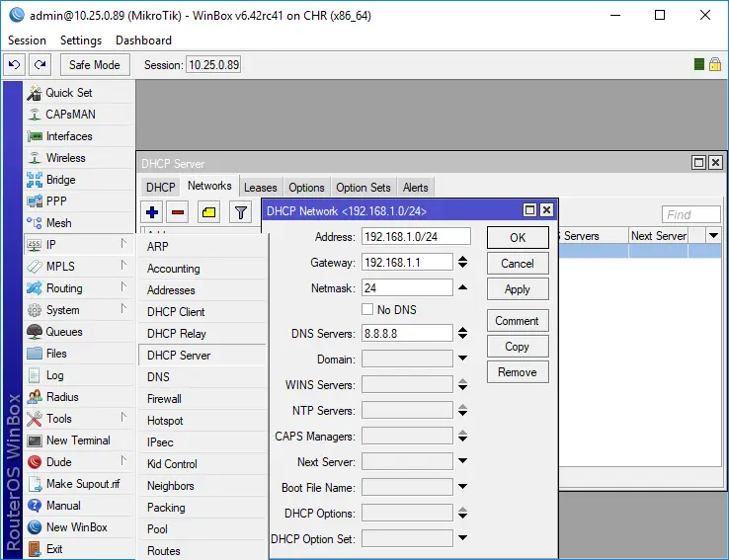
Task: Open the Session menu
Action: pos(27,40)
